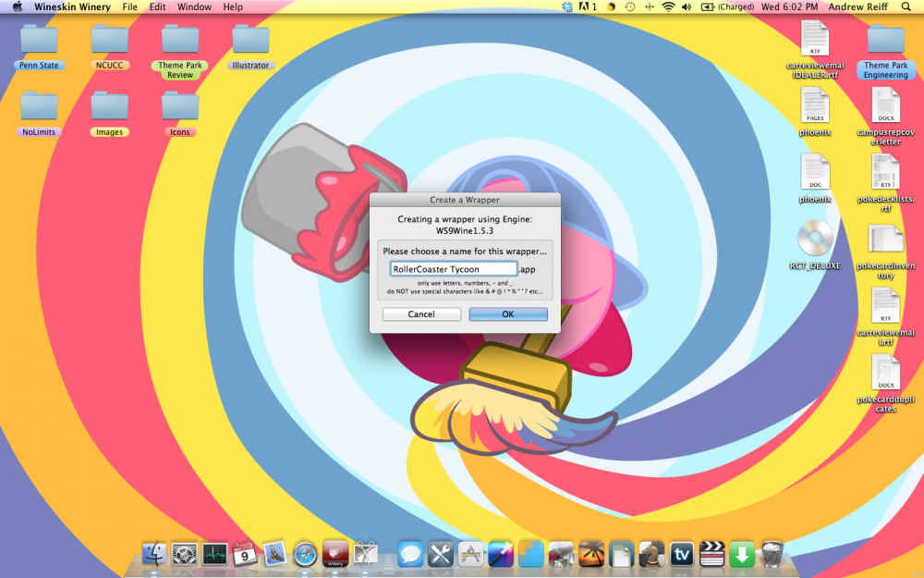Select the Penn State folder

[39, 41]
